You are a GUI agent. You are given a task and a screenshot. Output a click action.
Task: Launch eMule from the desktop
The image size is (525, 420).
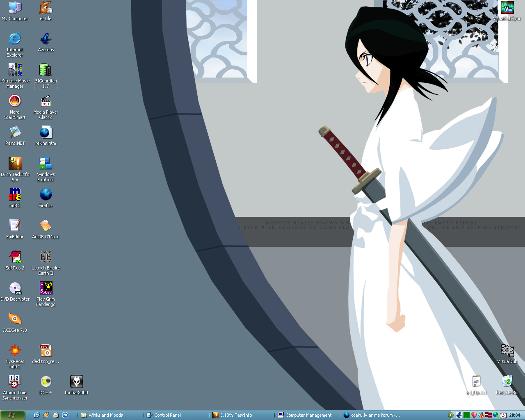click(46, 11)
